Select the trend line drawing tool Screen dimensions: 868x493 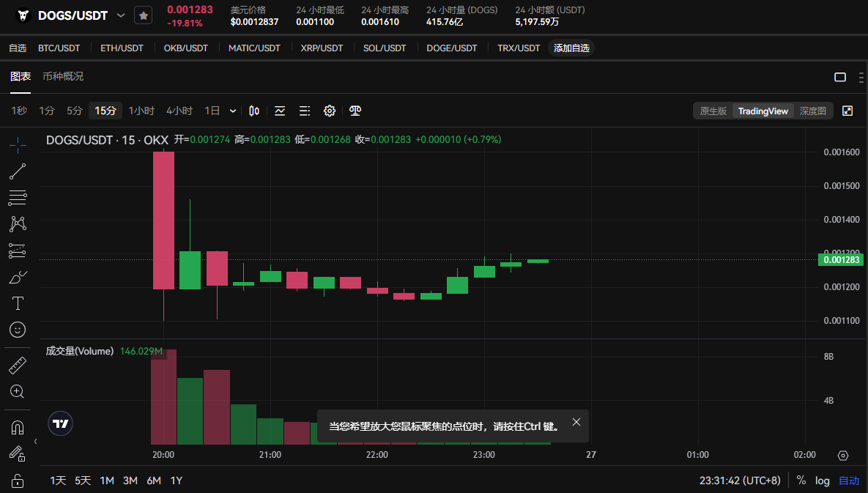click(18, 171)
